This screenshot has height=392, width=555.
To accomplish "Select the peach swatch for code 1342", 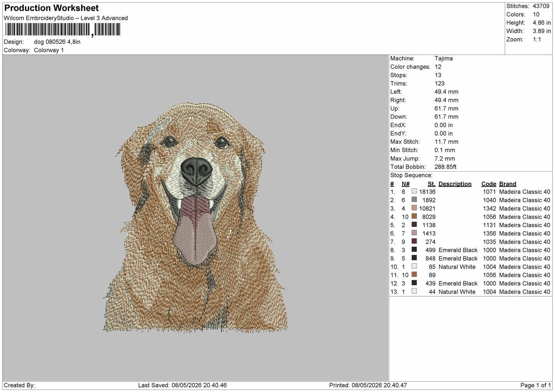I will (x=414, y=208).
